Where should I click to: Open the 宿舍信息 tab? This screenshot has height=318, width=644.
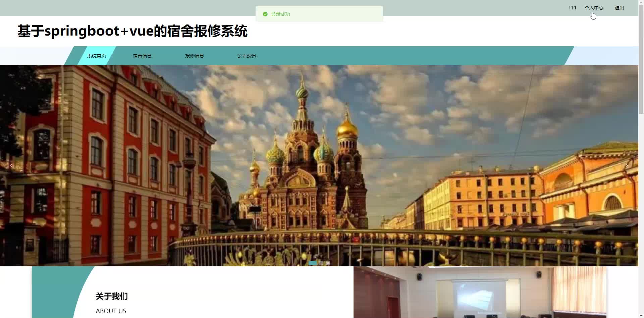pos(142,56)
